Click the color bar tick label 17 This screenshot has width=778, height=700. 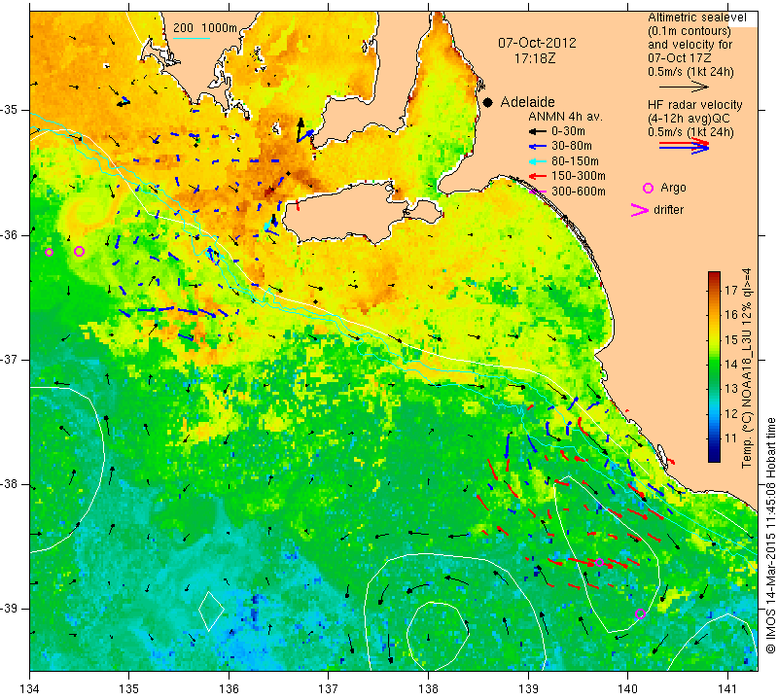(731, 291)
